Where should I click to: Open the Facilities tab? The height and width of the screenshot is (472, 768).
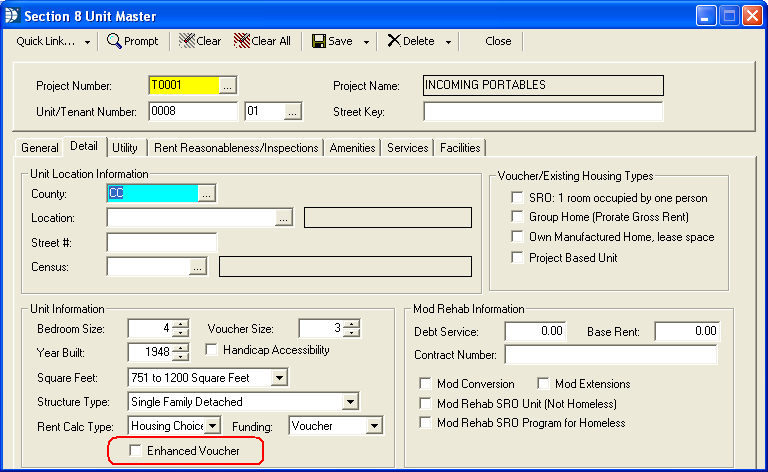pos(460,148)
